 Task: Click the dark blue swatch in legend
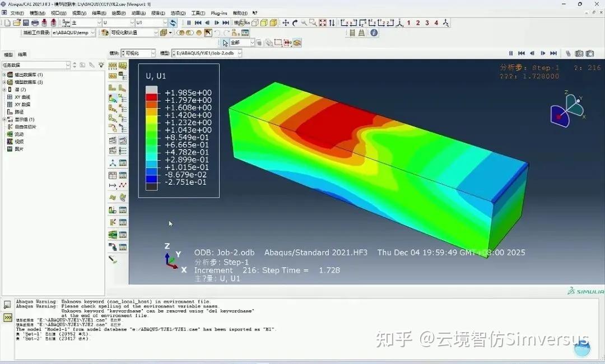(151, 179)
